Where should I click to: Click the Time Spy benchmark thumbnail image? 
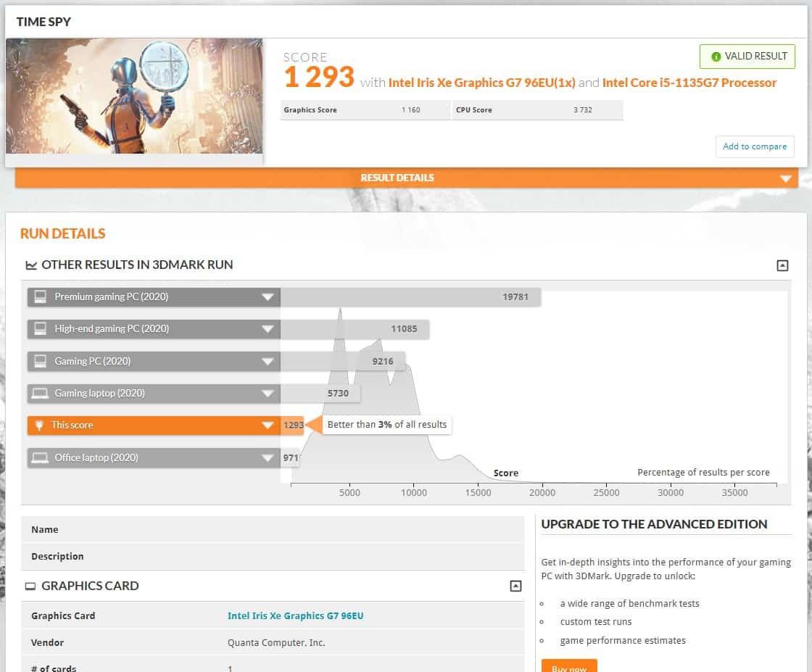tap(134, 96)
